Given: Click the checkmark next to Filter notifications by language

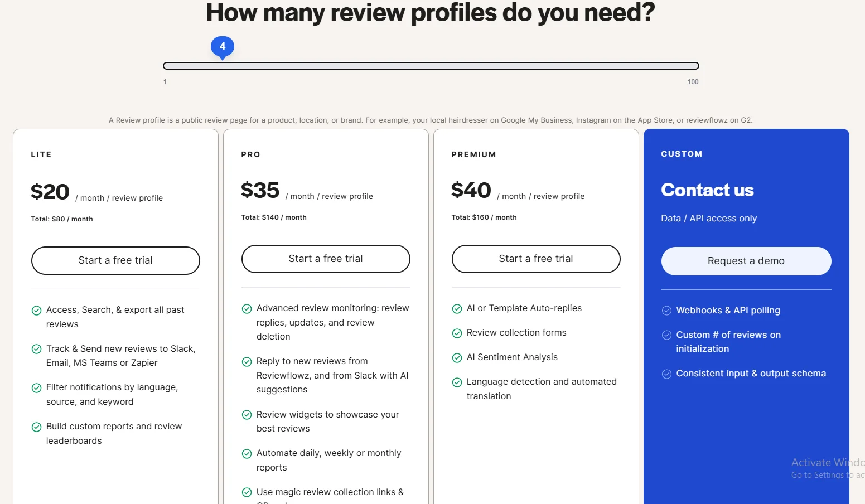Looking at the screenshot, I should pos(36,387).
